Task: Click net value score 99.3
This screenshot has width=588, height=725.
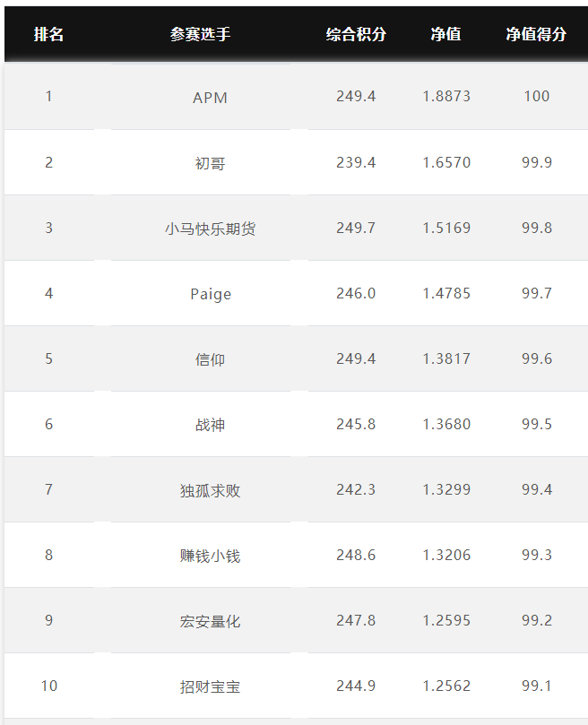Action: (537, 555)
